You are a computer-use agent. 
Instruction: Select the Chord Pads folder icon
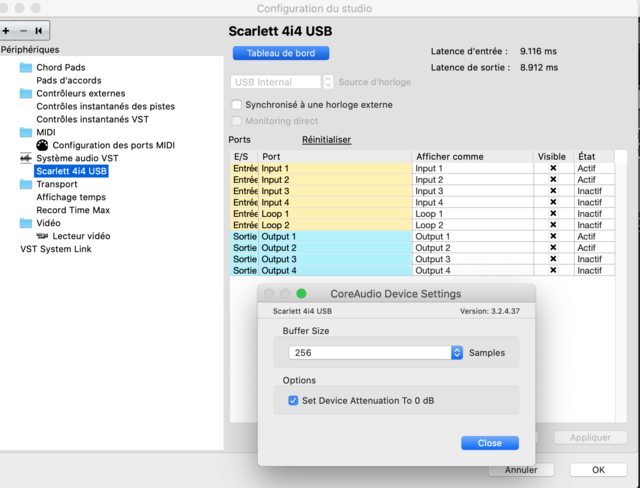[26, 67]
